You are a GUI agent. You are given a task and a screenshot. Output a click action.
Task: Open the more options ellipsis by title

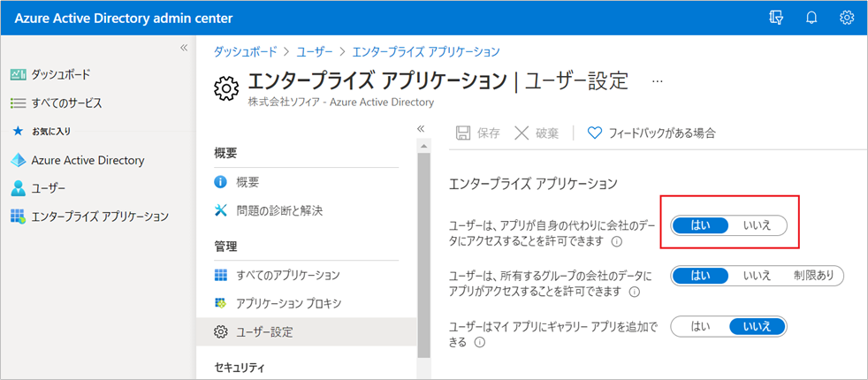(x=658, y=81)
